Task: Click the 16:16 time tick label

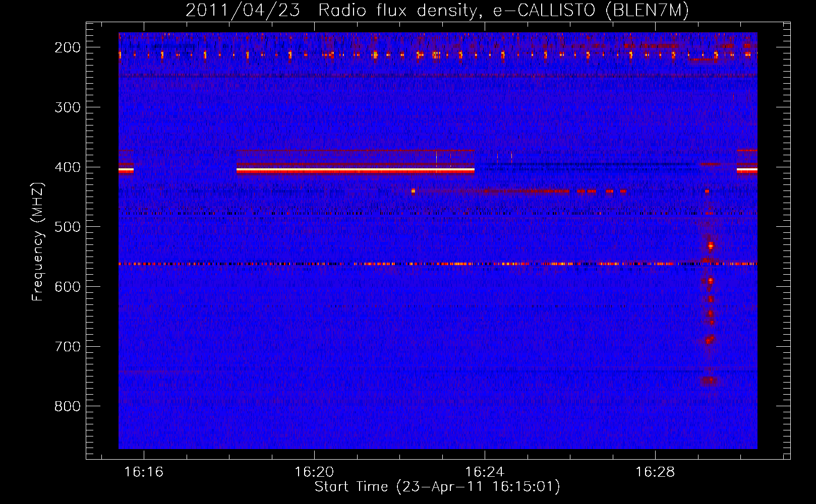Action: tap(144, 472)
